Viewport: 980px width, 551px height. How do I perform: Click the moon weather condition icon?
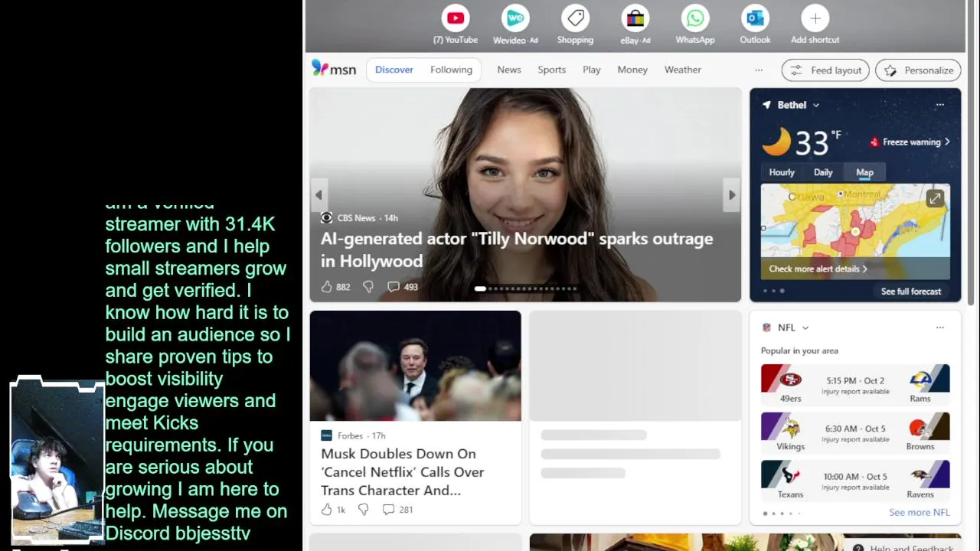click(776, 142)
